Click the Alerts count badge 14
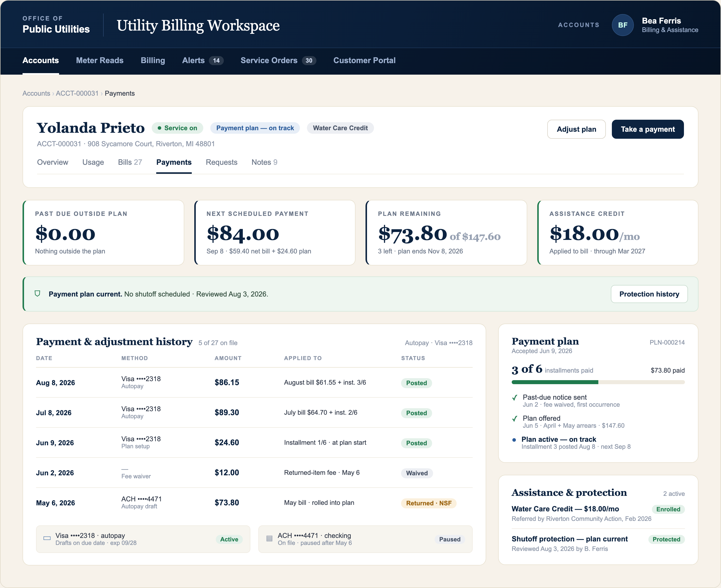 (x=216, y=61)
